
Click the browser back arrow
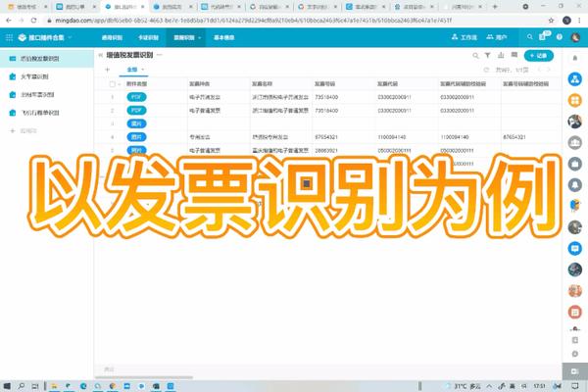click(x=9, y=21)
